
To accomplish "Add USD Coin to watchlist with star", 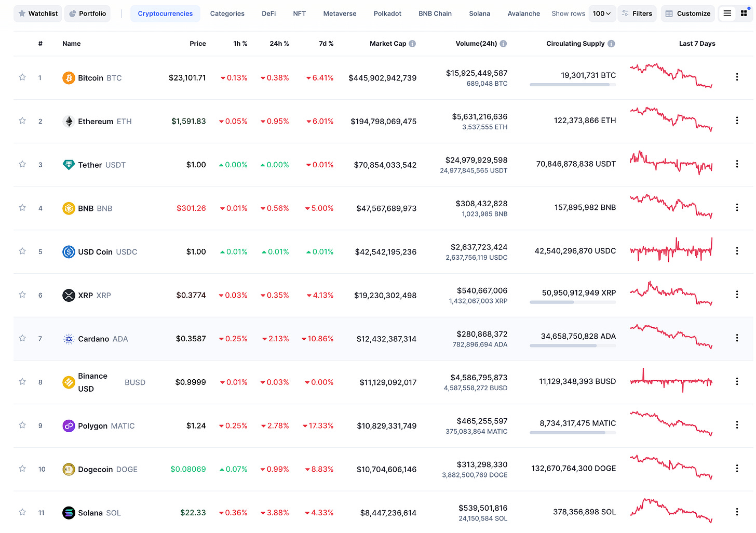I will click(22, 251).
